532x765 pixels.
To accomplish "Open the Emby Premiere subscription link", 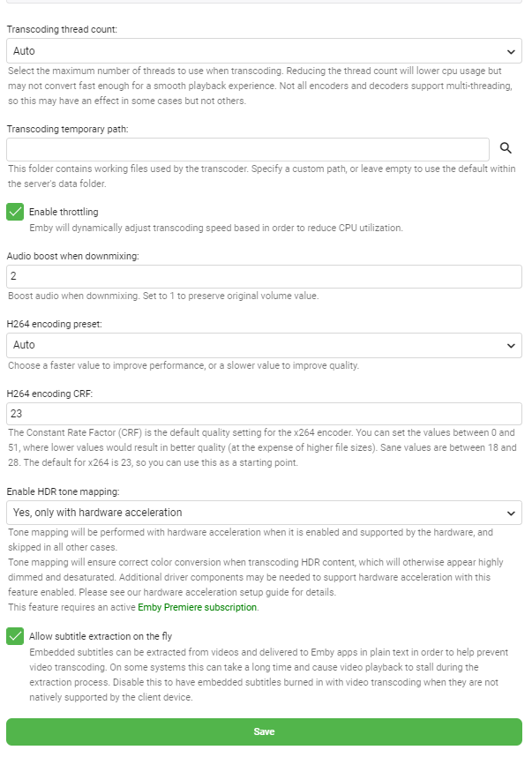I will 210,607.
